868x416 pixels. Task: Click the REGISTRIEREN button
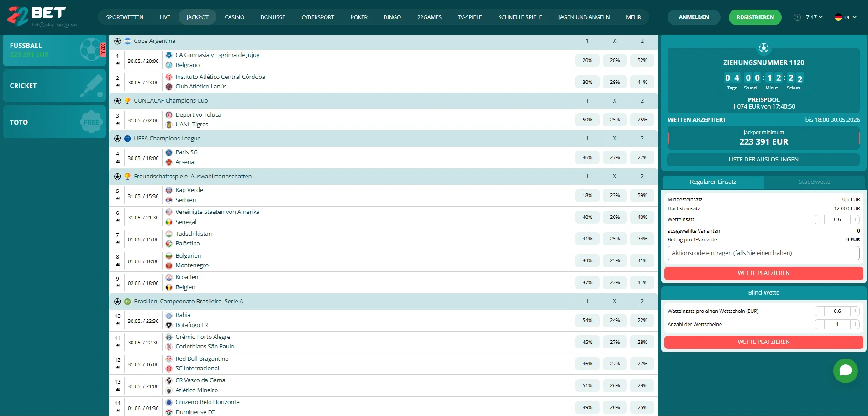click(x=755, y=17)
